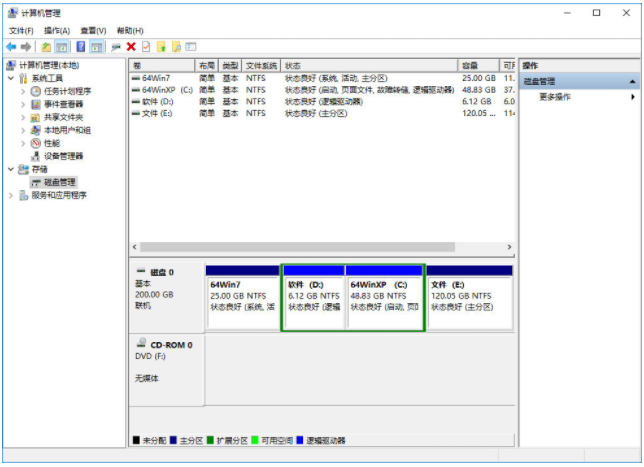Click the CD-ROM 0 drive icon

point(141,345)
